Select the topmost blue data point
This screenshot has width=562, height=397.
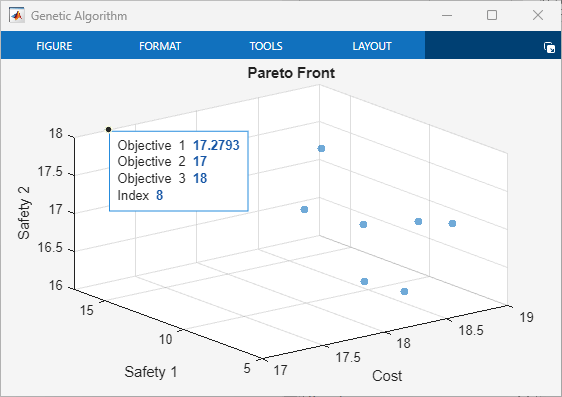pyautogui.click(x=321, y=148)
